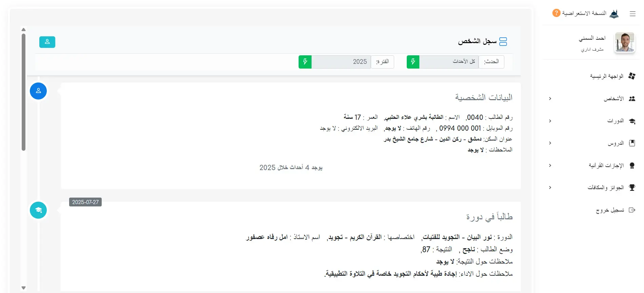This screenshot has height=293, width=644.
Task: Open the الواجهة الرئيسية dashboard menu item
Action: click(x=606, y=76)
